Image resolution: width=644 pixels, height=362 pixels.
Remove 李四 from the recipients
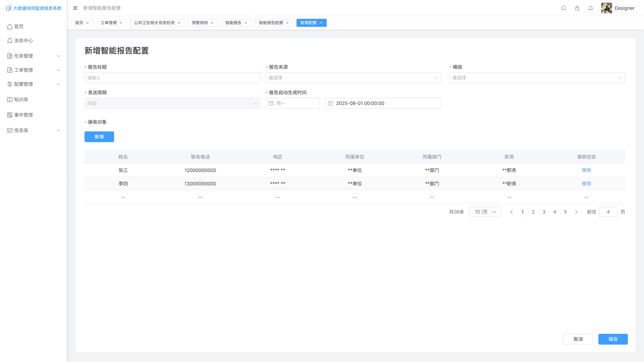coord(586,183)
